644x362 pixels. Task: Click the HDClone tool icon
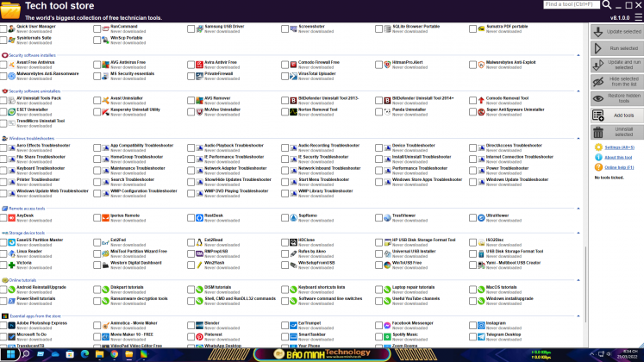293,242
